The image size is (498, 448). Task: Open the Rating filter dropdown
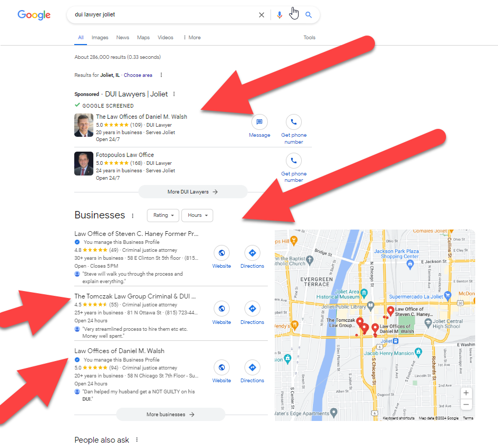pyautogui.click(x=162, y=215)
